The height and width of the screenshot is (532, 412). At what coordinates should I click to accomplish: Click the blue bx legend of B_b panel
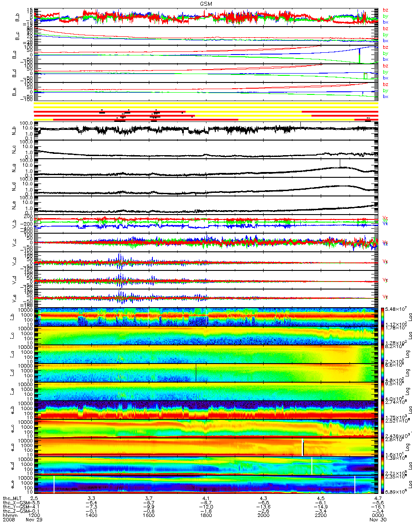tap(385, 22)
